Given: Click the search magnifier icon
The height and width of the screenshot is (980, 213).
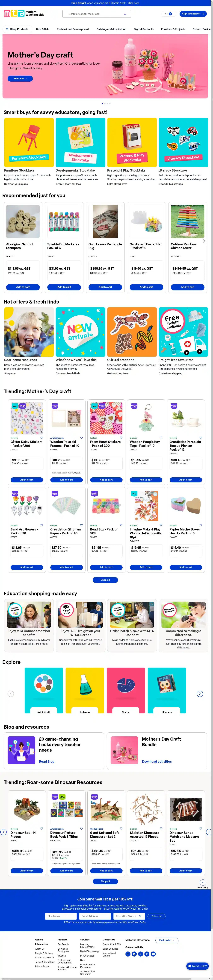Looking at the screenshot, I should coord(125,14).
